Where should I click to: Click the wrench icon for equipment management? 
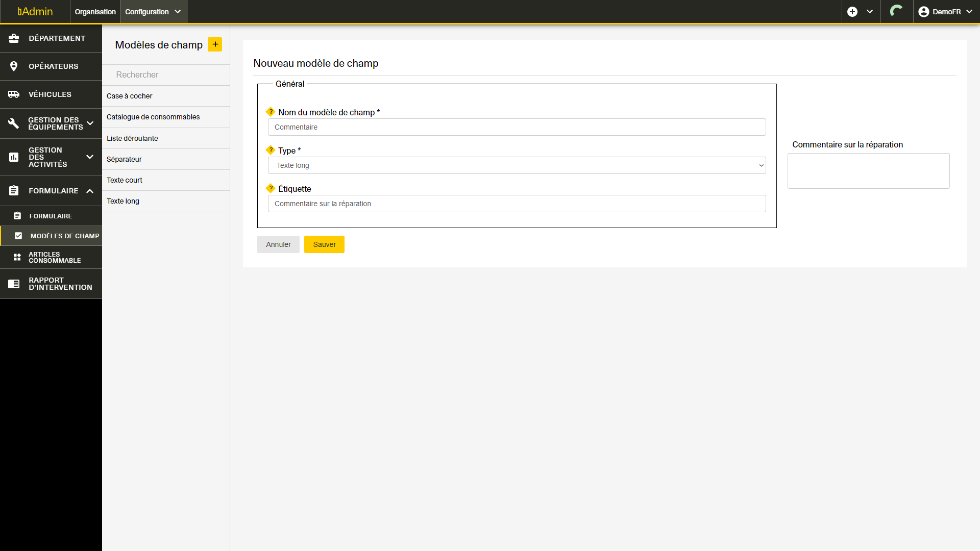[14, 123]
